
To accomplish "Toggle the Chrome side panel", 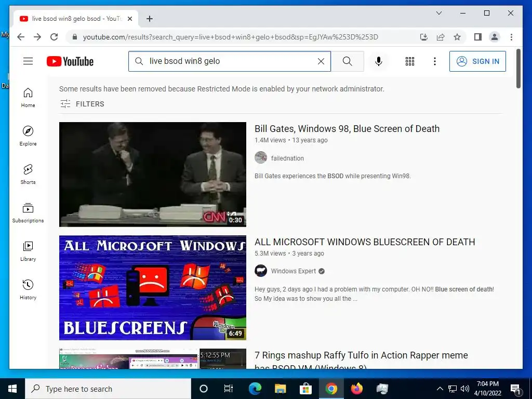I will pyautogui.click(x=478, y=37).
